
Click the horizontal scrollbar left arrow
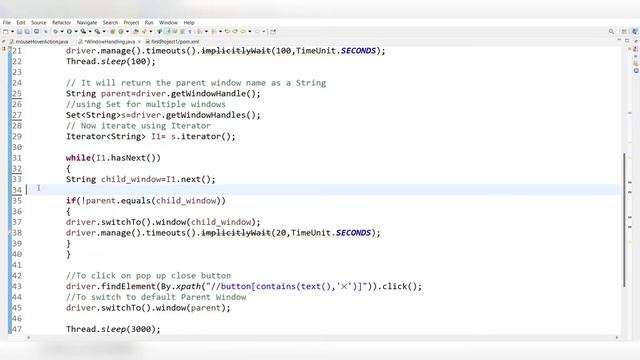pos(29,338)
